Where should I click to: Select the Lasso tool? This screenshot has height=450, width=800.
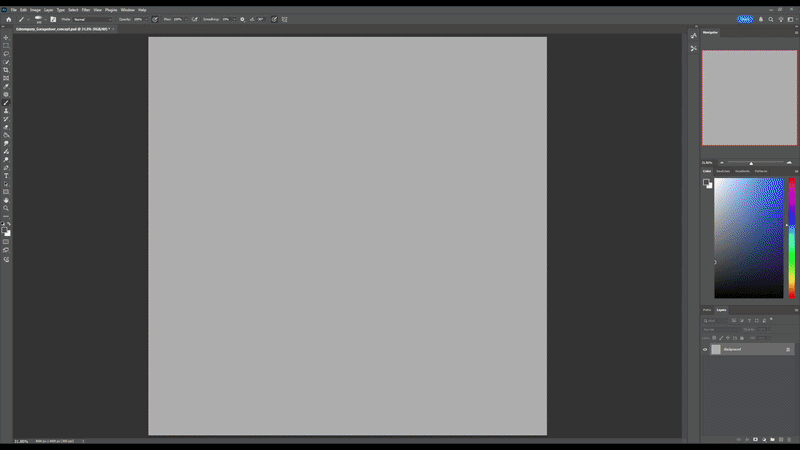[6, 54]
